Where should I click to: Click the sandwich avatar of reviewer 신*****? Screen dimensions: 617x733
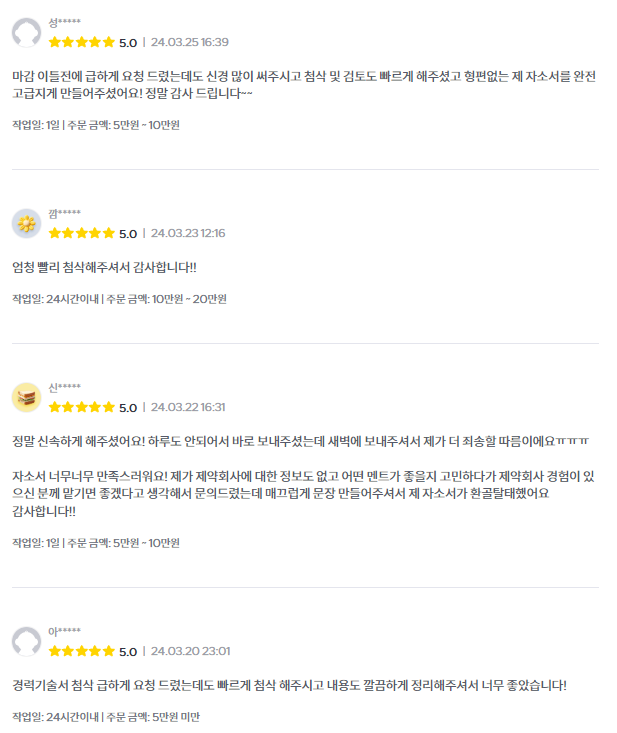click(26, 397)
